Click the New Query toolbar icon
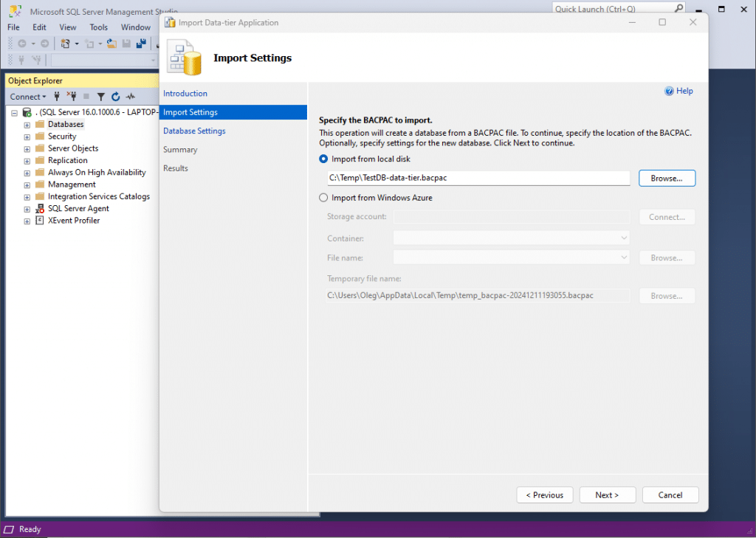This screenshot has height=538, width=756. click(x=65, y=44)
